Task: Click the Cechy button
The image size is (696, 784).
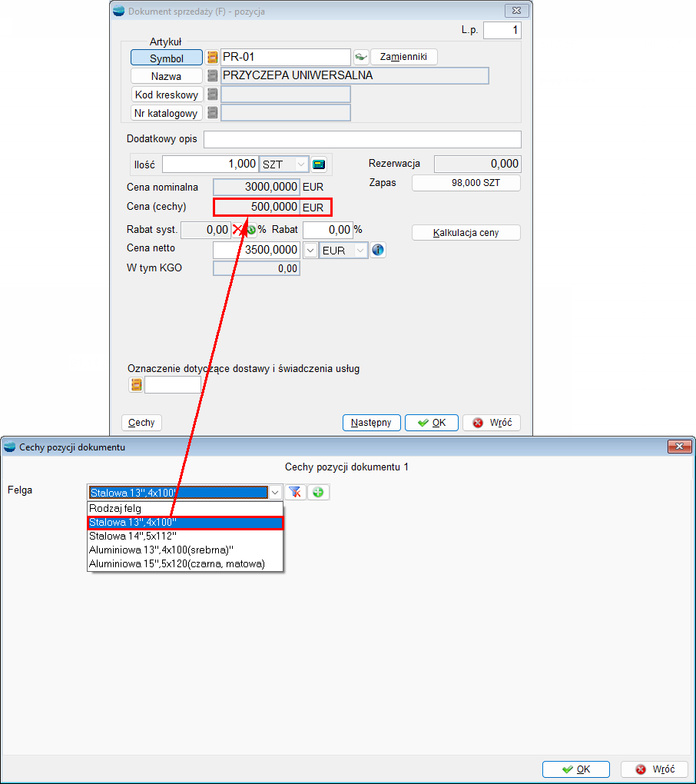Action: pyautogui.click(x=141, y=423)
